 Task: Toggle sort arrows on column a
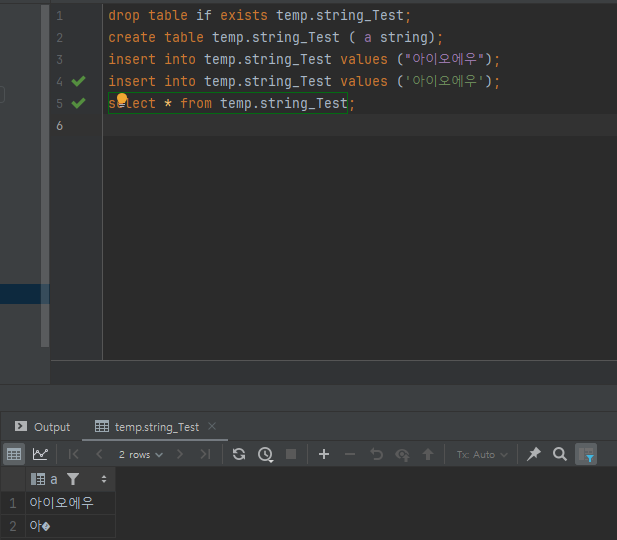point(104,479)
